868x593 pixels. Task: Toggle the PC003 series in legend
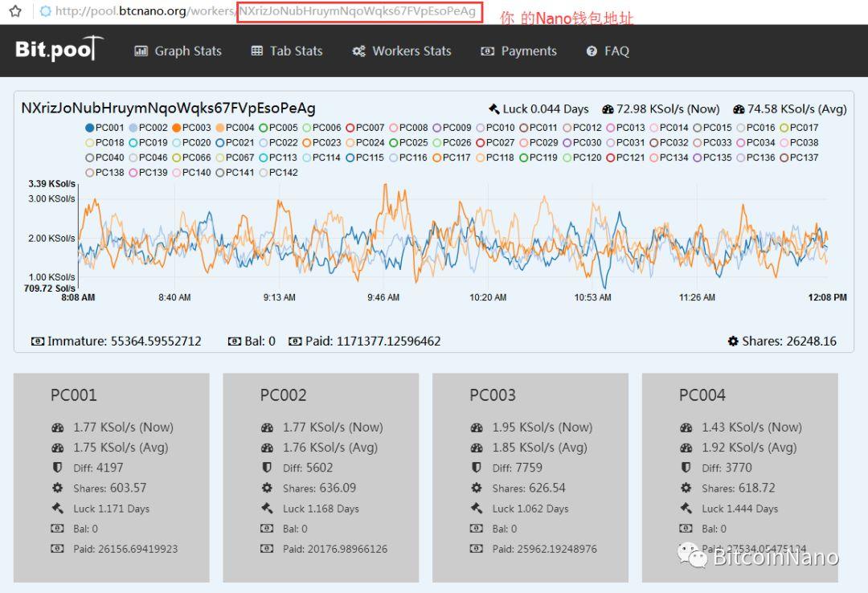(x=191, y=127)
